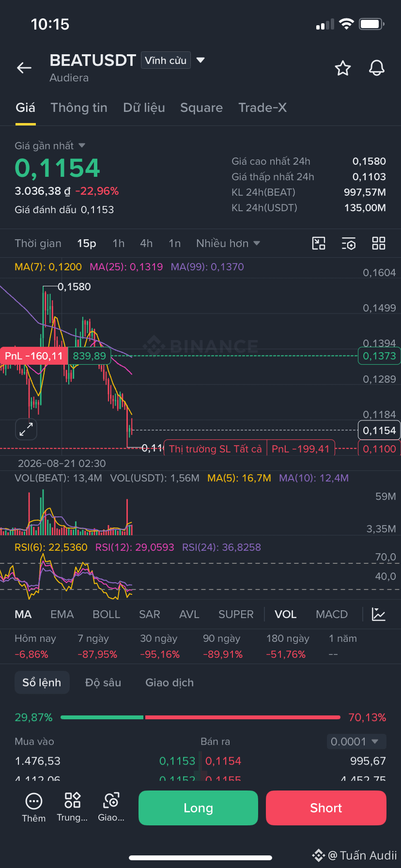The height and width of the screenshot is (868, 401).
Task: Tap the Hôm nay -6,86% performance
Action: click(x=35, y=647)
